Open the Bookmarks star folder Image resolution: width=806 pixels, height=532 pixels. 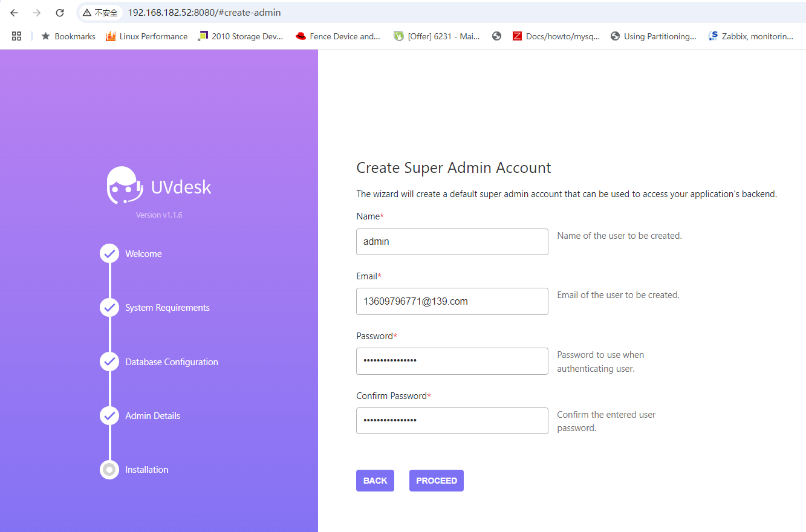click(x=68, y=36)
